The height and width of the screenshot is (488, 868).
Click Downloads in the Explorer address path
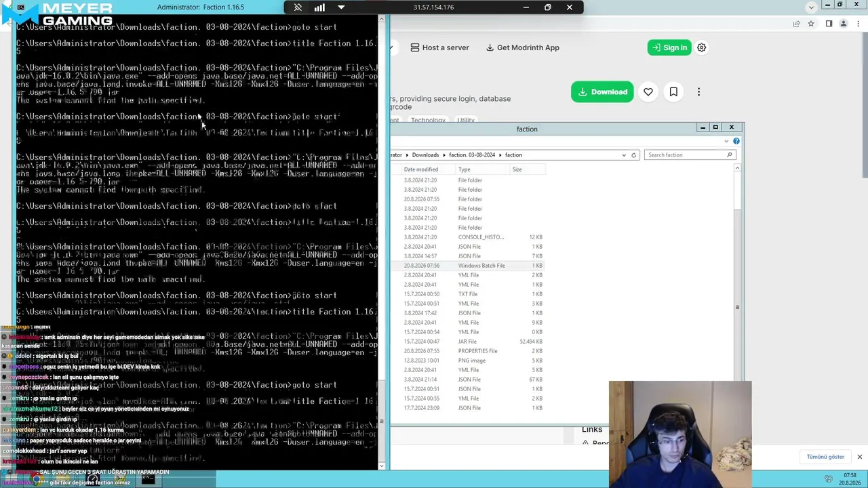click(425, 155)
